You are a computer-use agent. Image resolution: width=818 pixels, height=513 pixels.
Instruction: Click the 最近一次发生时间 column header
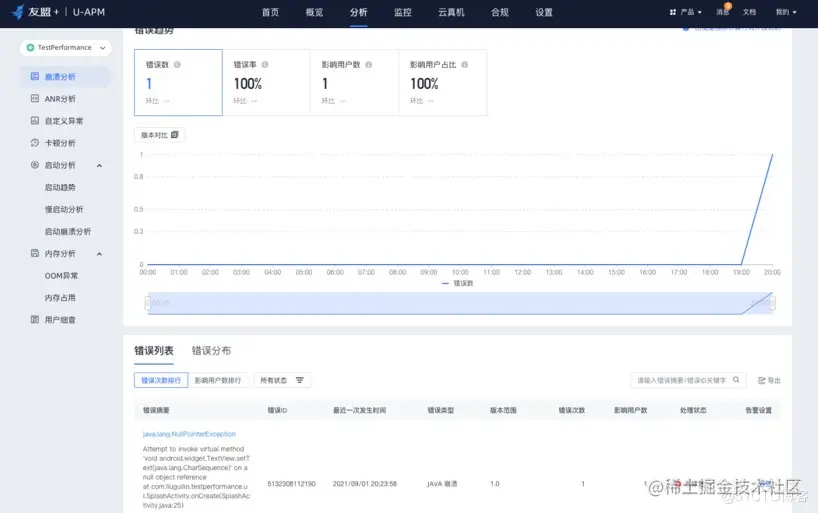[359, 410]
